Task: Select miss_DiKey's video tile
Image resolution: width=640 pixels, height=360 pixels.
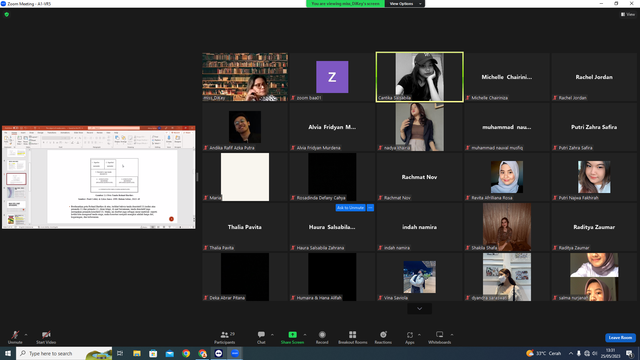Action: pyautogui.click(x=245, y=77)
